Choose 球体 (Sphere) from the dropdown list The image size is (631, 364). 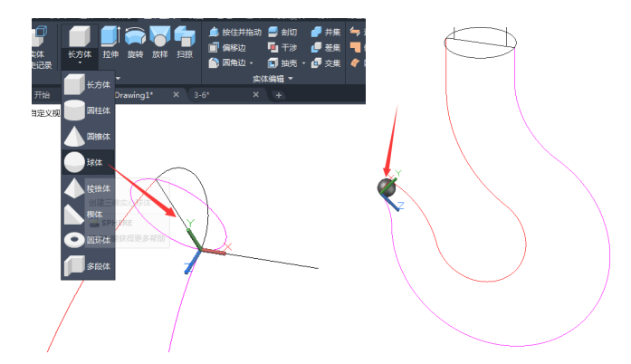88,162
